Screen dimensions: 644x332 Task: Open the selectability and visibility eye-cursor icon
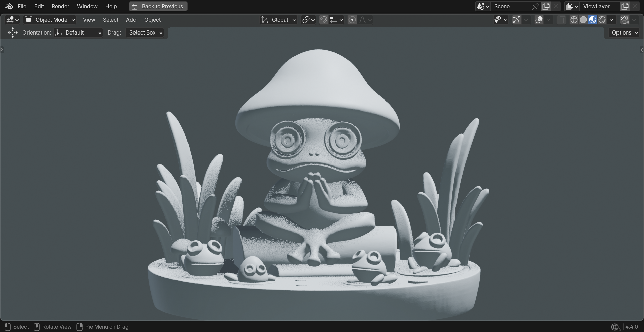pos(501,20)
